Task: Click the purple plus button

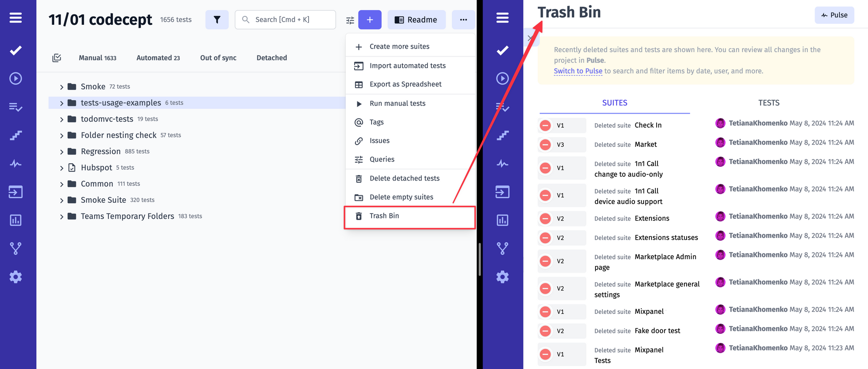Action: point(370,20)
